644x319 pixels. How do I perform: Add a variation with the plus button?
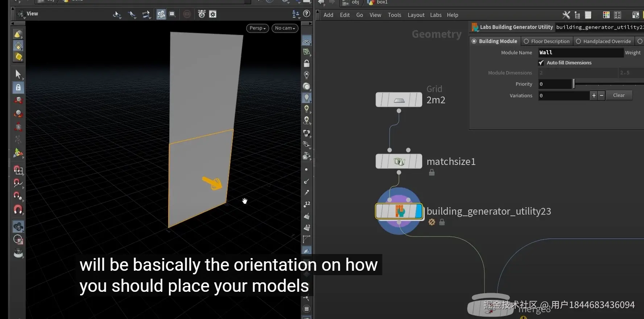594,95
